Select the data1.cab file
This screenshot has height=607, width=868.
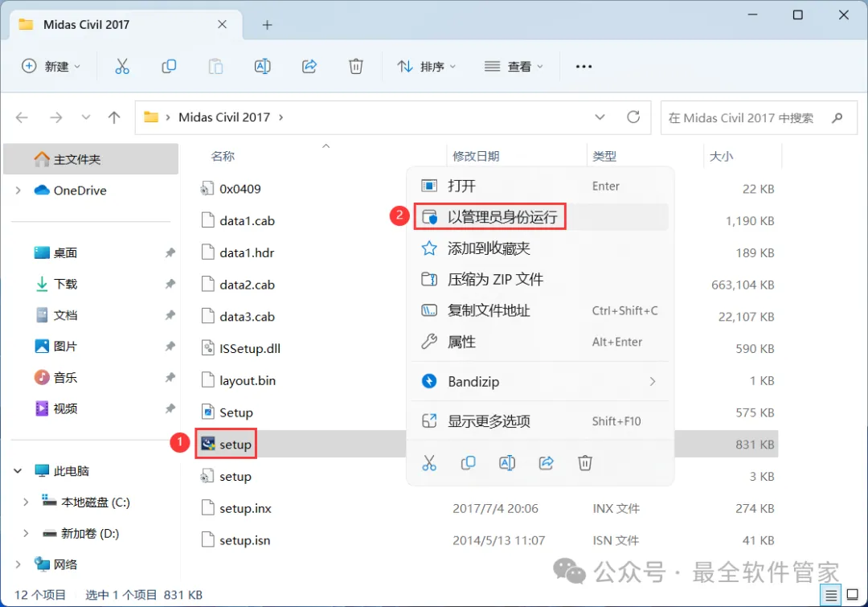point(247,221)
